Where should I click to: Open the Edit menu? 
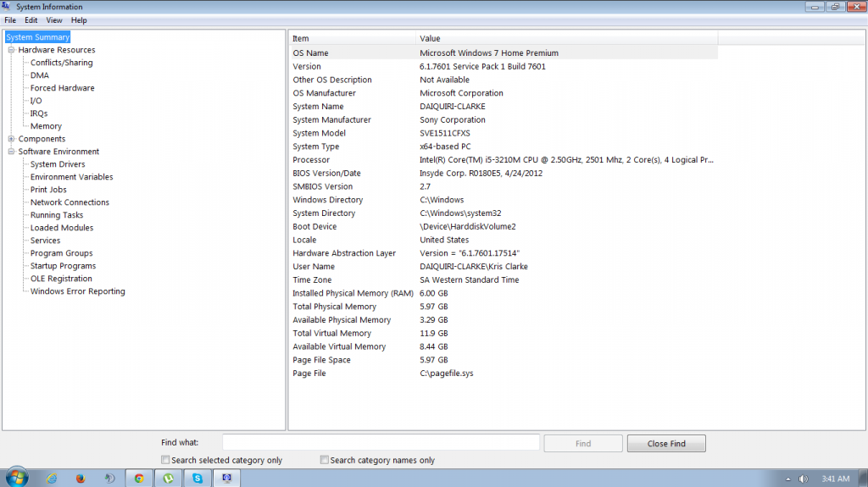(x=31, y=20)
